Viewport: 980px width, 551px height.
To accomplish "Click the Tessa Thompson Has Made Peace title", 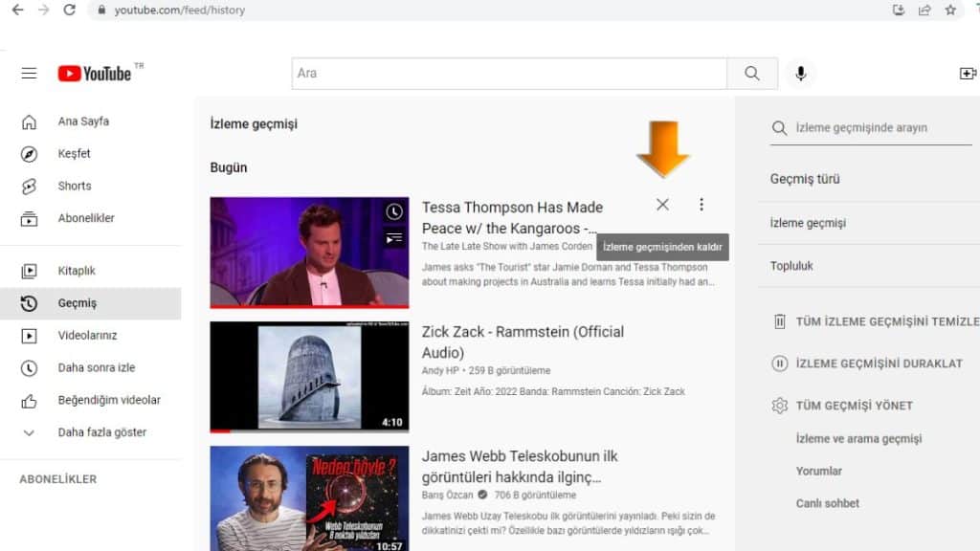I will (512, 217).
